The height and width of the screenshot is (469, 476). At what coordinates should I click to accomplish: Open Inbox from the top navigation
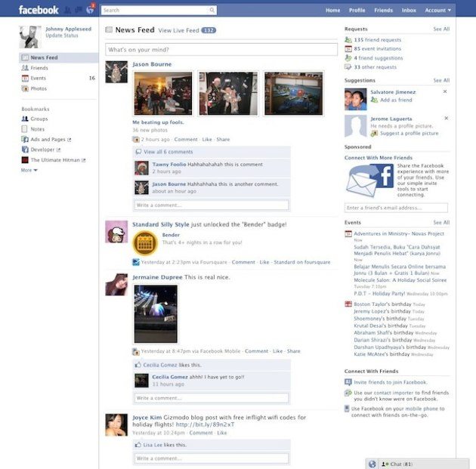409,11
